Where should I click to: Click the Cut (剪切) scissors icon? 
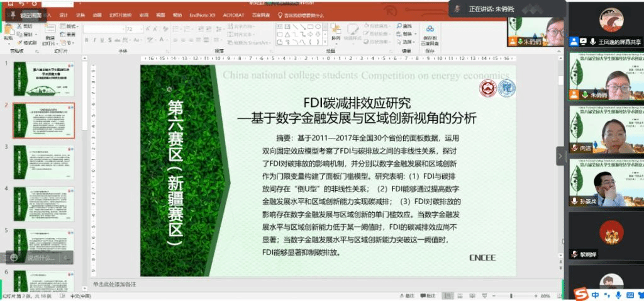19,26
